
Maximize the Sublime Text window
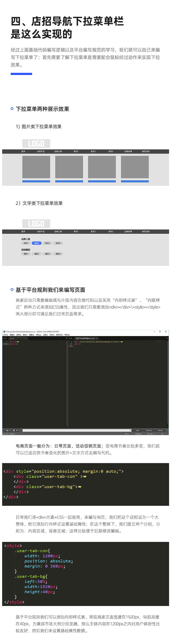160,332
